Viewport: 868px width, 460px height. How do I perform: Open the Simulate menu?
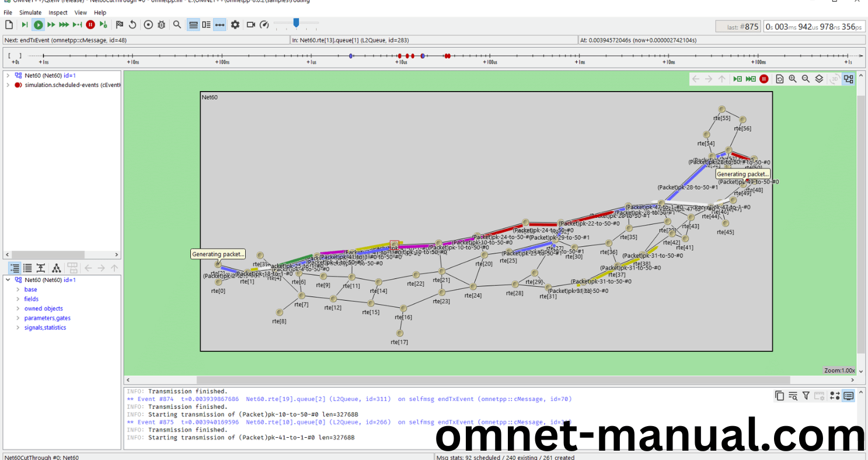(x=30, y=12)
